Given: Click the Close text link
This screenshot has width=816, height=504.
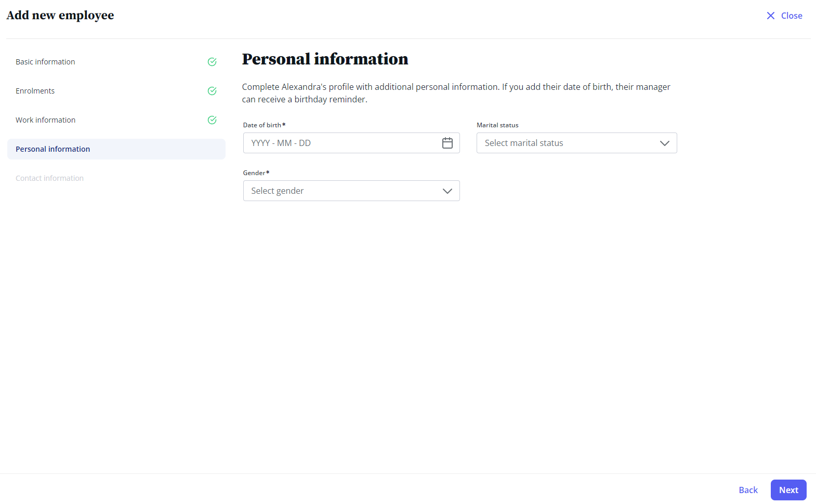Looking at the screenshot, I should click(x=792, y=16).
